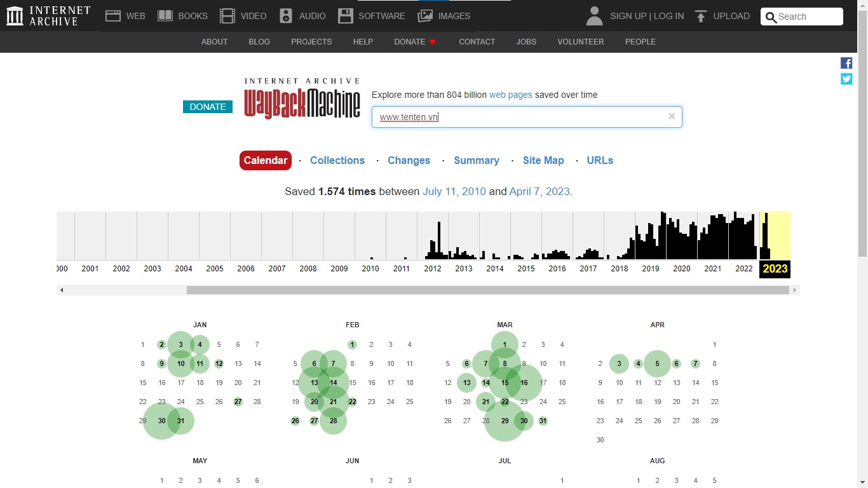Click the red Donate heart icon
The height and width of the screenshot is (488, 868).
433,42
